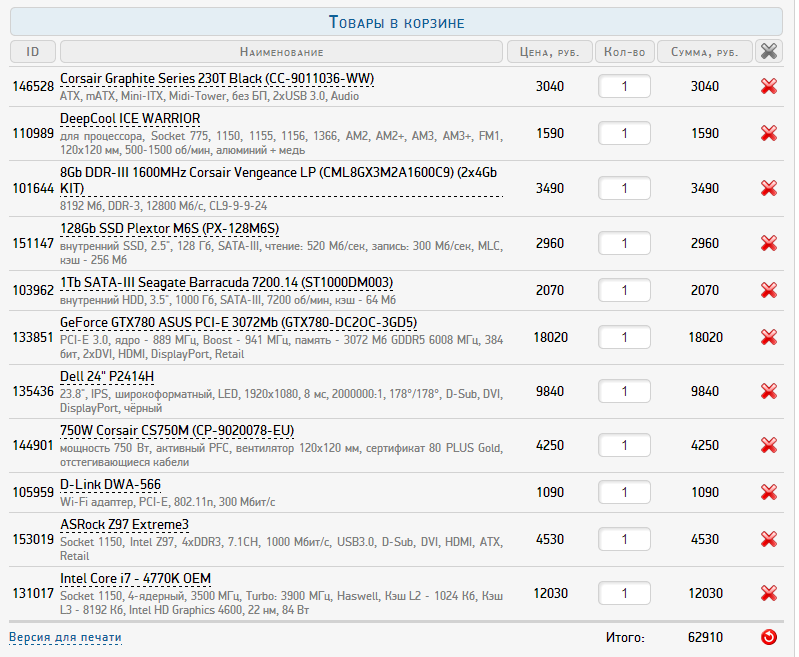This screenshot has height=657, width=799.
Task: Open 1Tb Seagate Barracuda 7200.14 link
Action: tap(226, 283)
